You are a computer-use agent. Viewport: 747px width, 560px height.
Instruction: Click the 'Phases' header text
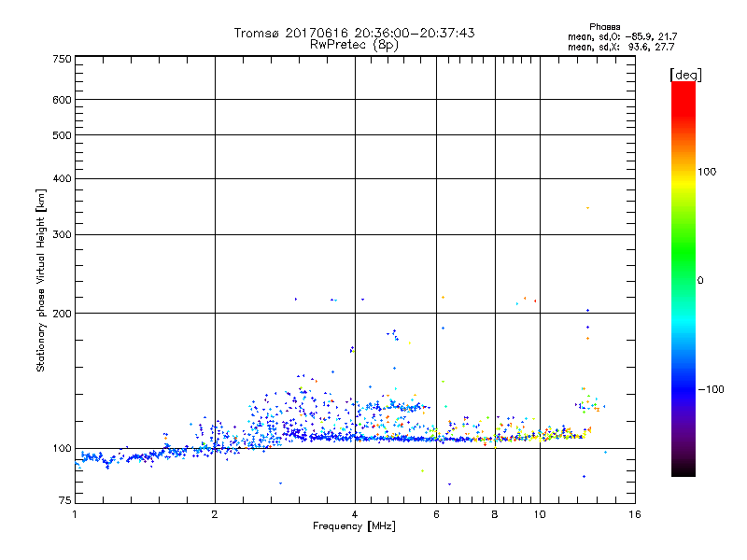pyautogui.click(x=604, y=27)
